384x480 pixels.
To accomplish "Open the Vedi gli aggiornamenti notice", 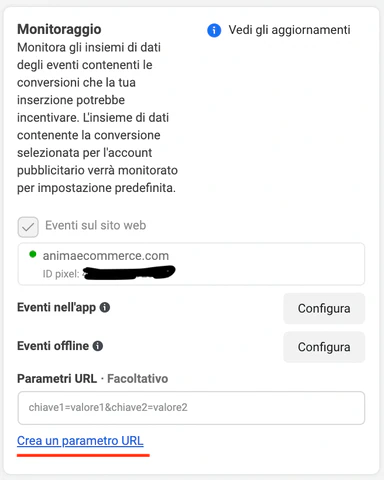I will point(289,30).
